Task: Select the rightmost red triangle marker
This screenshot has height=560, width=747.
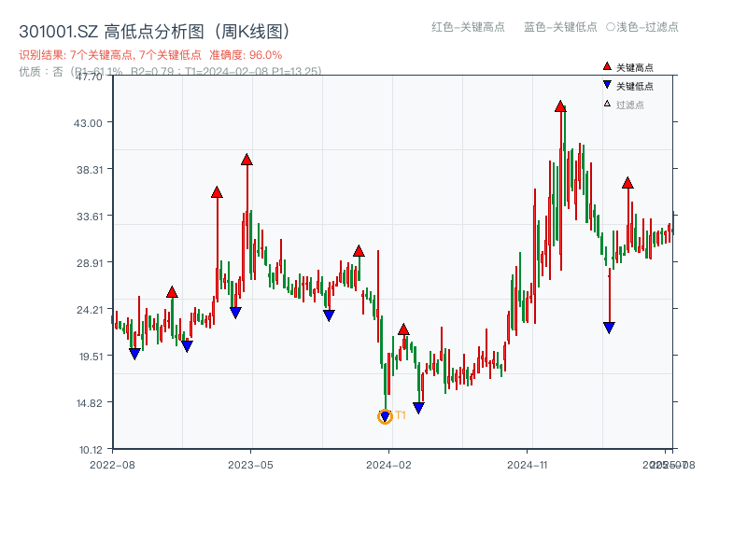Action: 627,184
